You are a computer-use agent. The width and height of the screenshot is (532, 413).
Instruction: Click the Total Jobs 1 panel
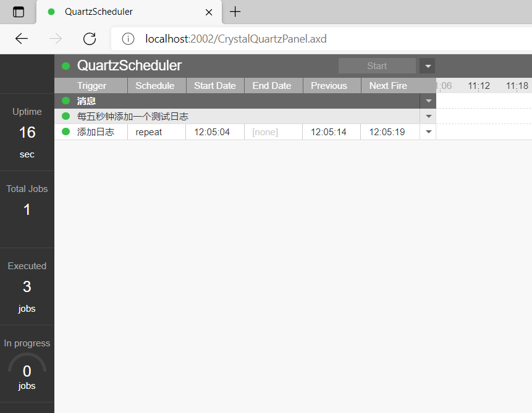(x=27, y=209)
